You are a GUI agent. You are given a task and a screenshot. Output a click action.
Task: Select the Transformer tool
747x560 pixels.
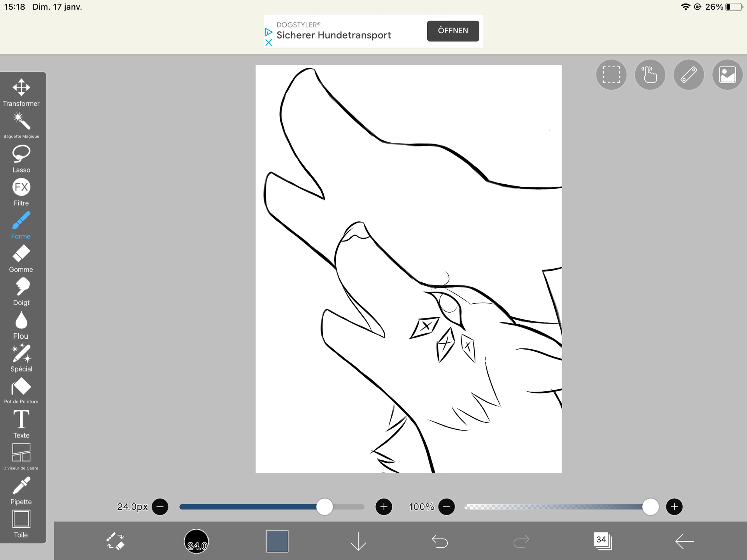[x=21, y=93]
